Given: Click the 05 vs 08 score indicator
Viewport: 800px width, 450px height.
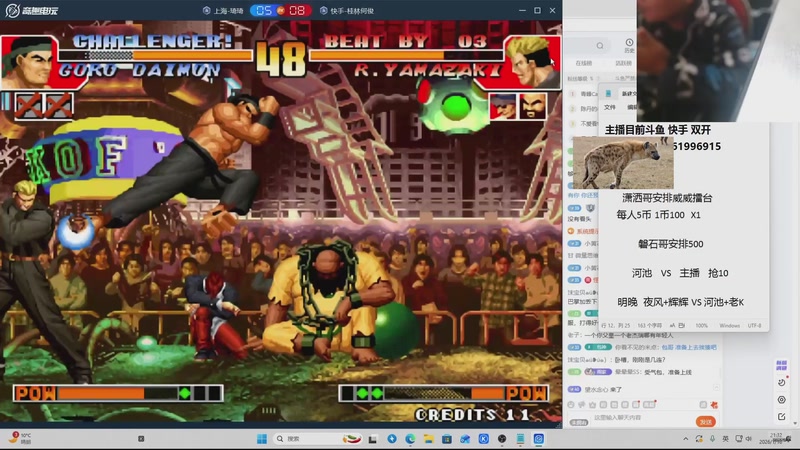Looking at the screenshot, I should click(281, 10).
